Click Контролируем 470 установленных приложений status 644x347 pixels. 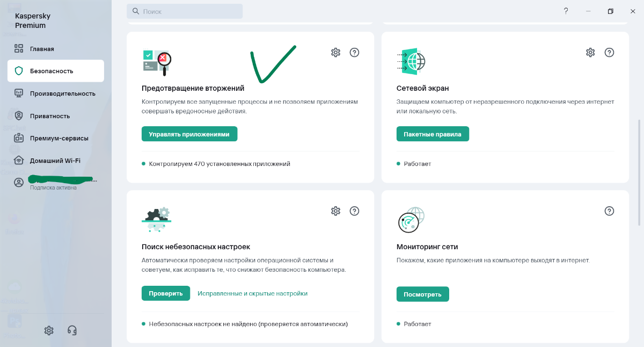tap(219, 164)
